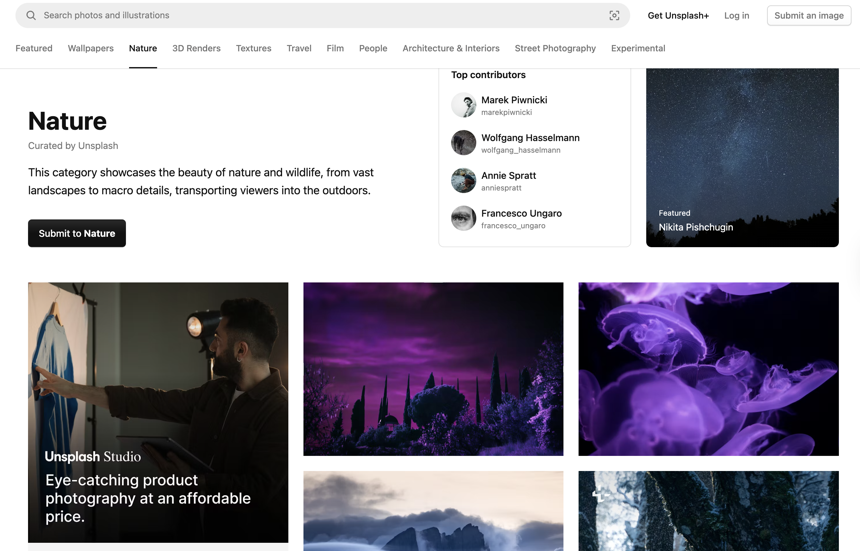Open the purple jellyfish photo
The height and width of the screenshot is (551, 860).
pyautogui.click(x=708, y=369)
